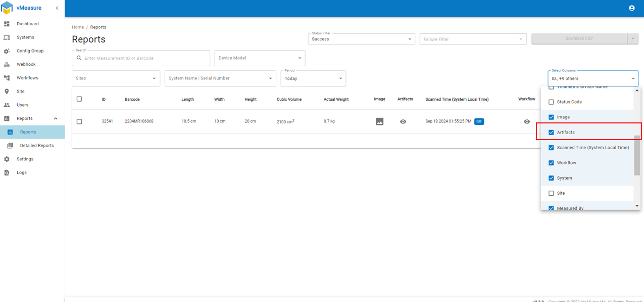
Task: Open Dashboard from the sidebar
Action: coord(27,24)
